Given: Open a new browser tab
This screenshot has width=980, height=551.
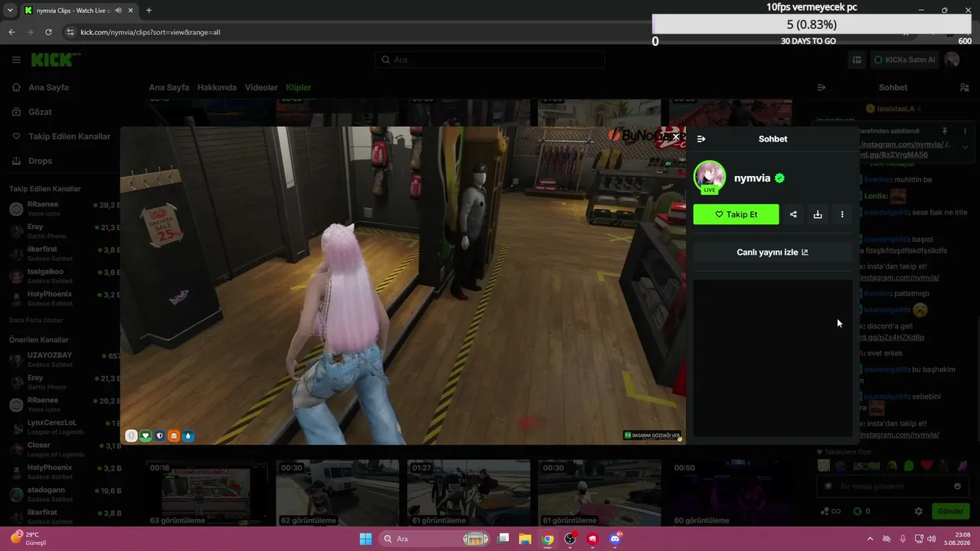Looking at the screenshot, I should (149, 11).
